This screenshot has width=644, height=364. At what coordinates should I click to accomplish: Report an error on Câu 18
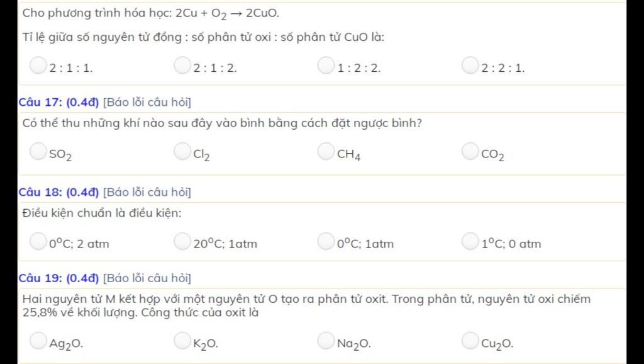pyautogui.click(x=147, y=193)
